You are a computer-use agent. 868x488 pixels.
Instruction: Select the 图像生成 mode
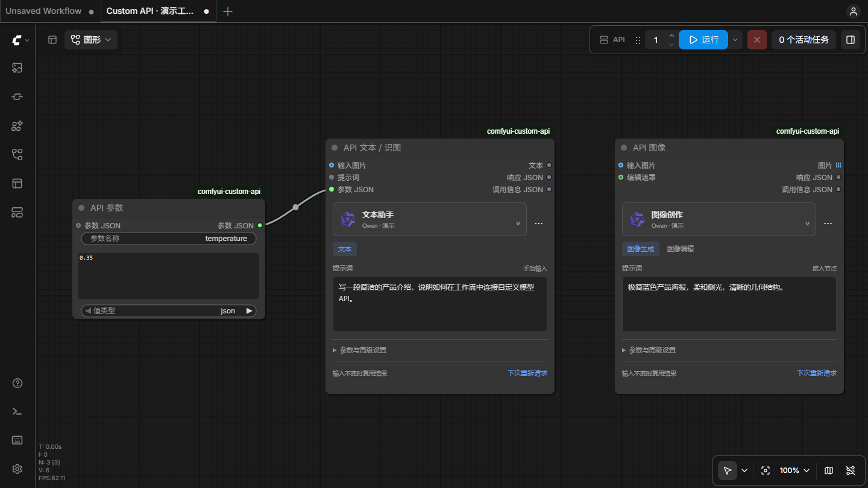[x=641, y=249]
